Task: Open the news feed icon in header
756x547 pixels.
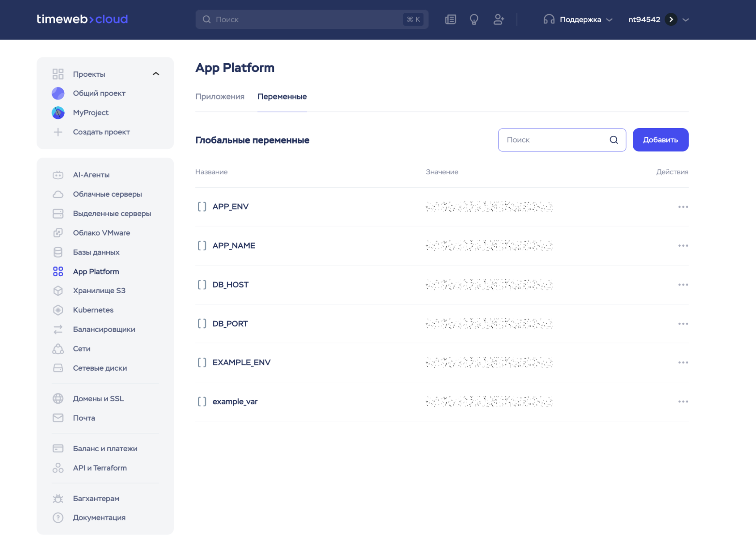Action: tap(450, 20)
